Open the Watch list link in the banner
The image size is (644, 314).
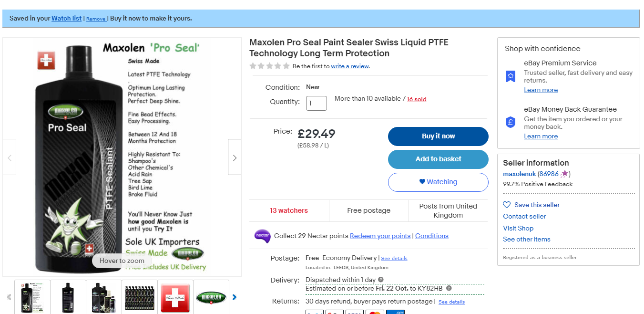[x=67, y=18]
